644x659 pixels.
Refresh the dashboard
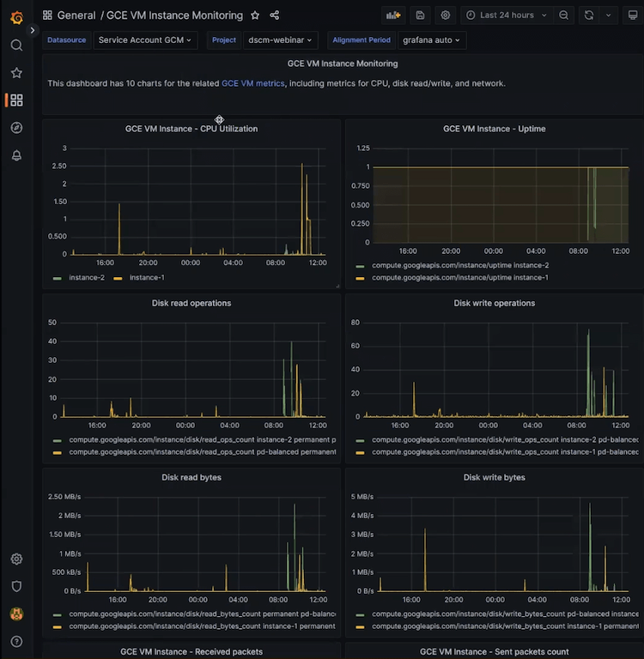(589, 15)
